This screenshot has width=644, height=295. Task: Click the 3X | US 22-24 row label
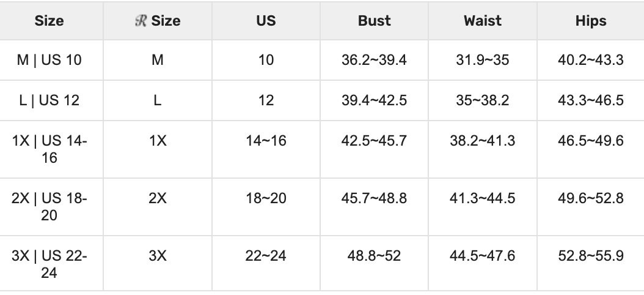point(49,264)
